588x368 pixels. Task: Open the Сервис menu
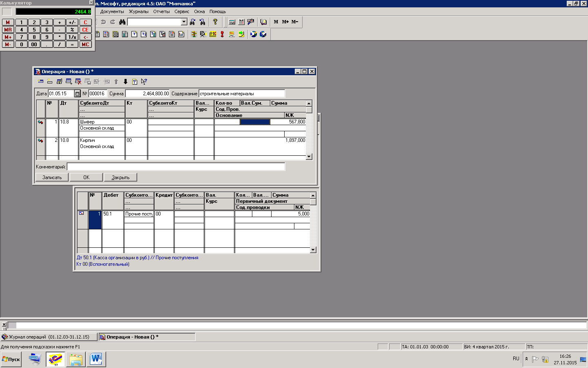pyautogui.click(x=182, y=11)
